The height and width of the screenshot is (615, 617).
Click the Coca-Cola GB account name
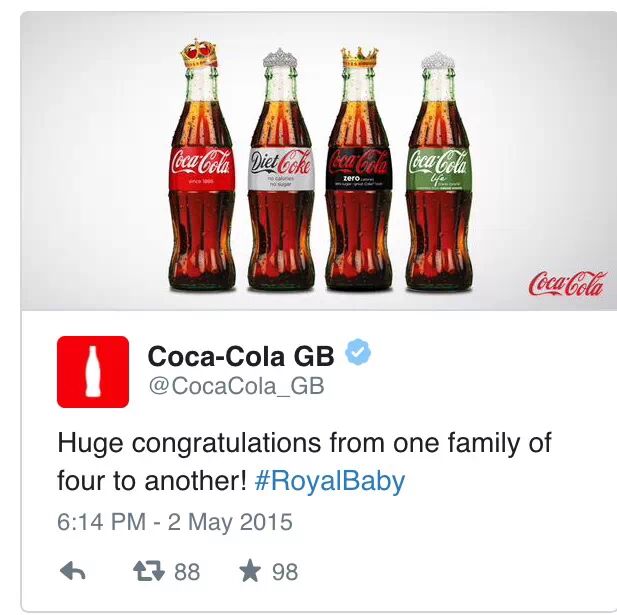(x=241, y=355)
